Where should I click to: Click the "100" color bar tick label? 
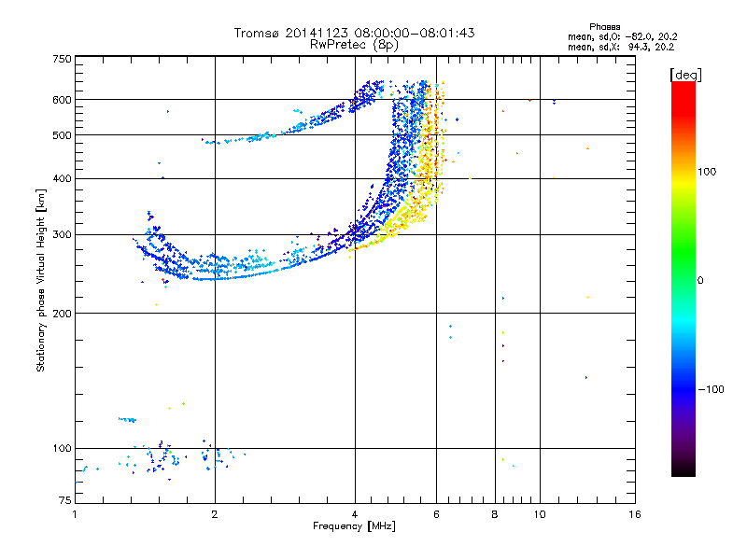tap(707, 172)
